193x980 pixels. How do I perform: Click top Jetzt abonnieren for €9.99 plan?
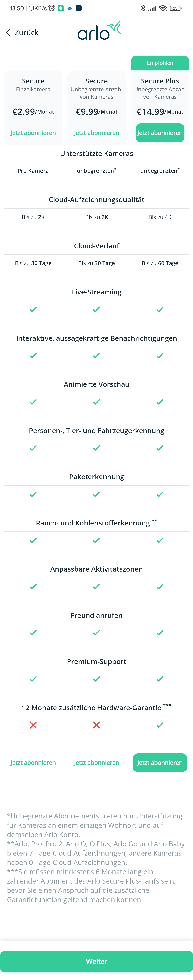96,133
